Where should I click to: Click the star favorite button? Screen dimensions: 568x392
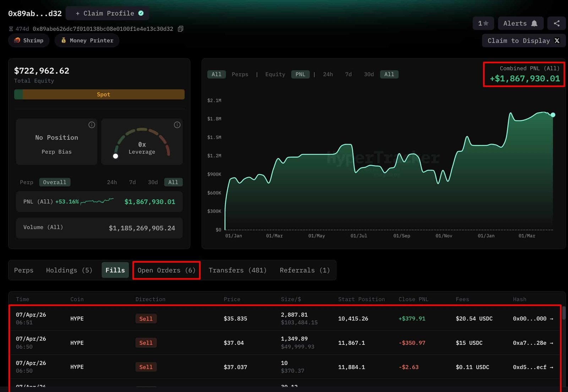coord(483,23)
